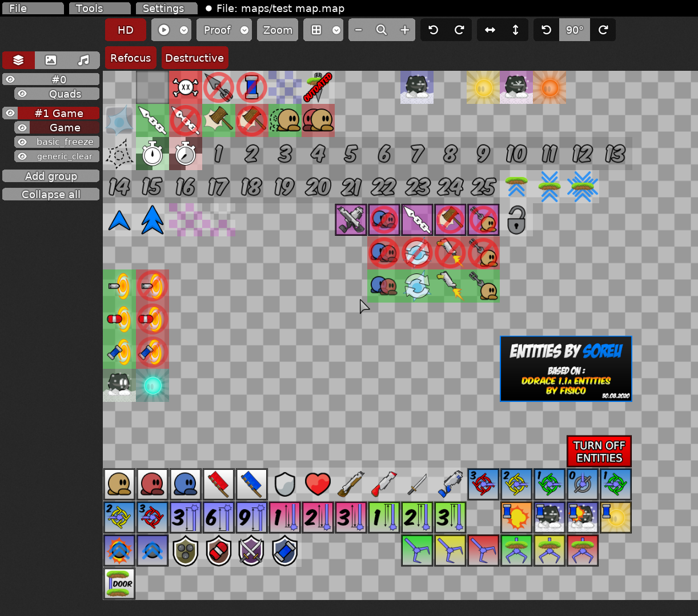Toggle visibility of group #0
Viewport: 698px width, 616px height.
(10, 79)
